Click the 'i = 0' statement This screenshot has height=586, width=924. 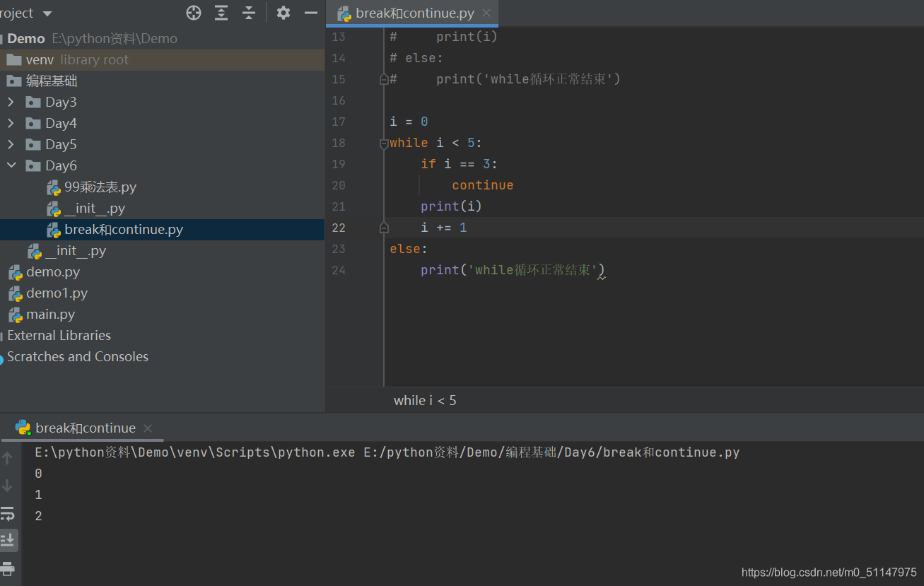[x=409, y=122]
